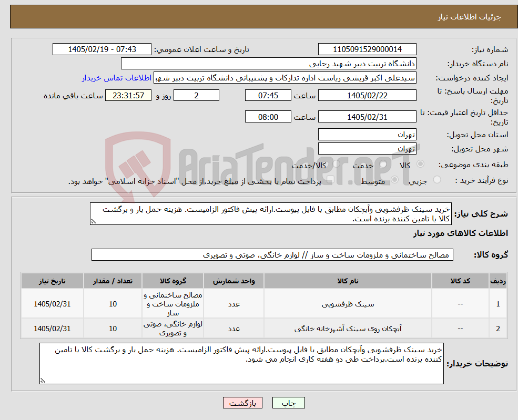Click quantity 10 in the آبچکان row
Screen dimensions: 518x420
[113, 329]
